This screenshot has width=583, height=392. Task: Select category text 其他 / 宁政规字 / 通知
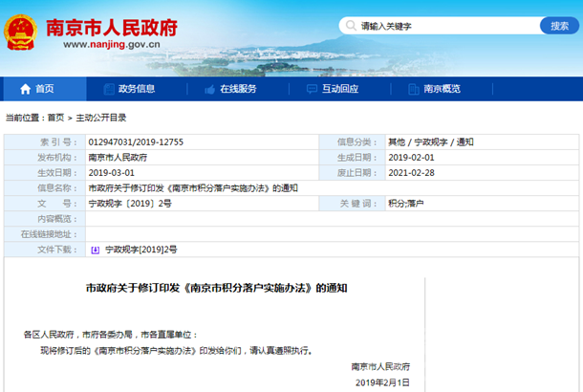[431, 142]
